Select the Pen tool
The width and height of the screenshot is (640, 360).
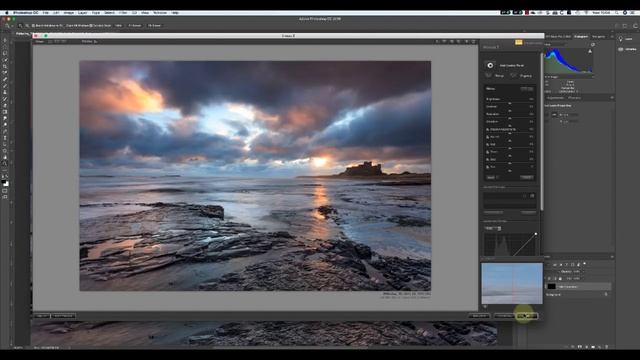pos(5,131)
